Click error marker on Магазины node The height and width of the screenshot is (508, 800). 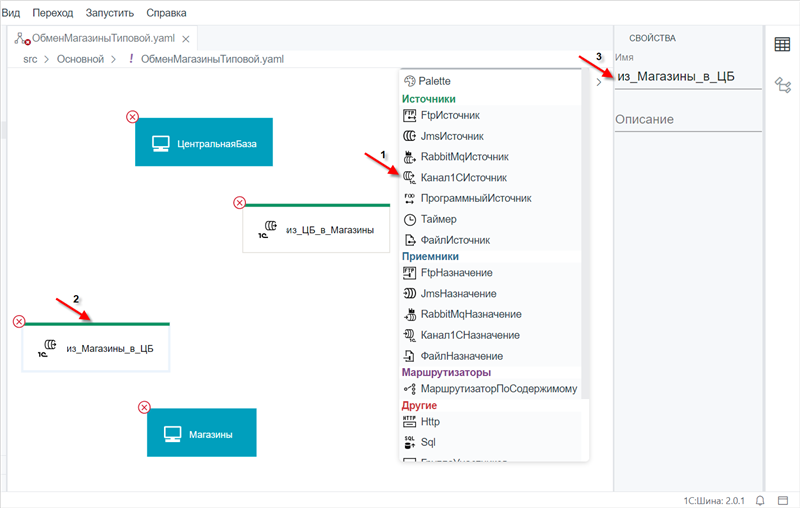coord(144,407)
